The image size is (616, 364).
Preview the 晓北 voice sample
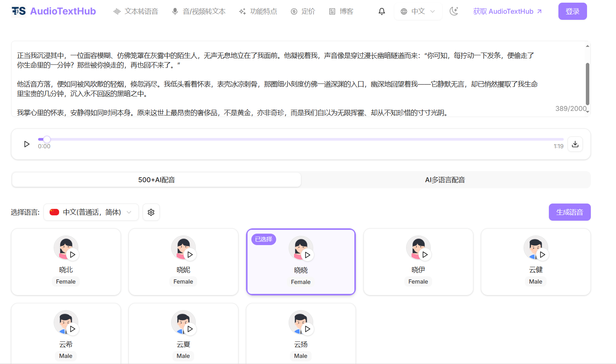pyautogui.click(x=72, y=255)
